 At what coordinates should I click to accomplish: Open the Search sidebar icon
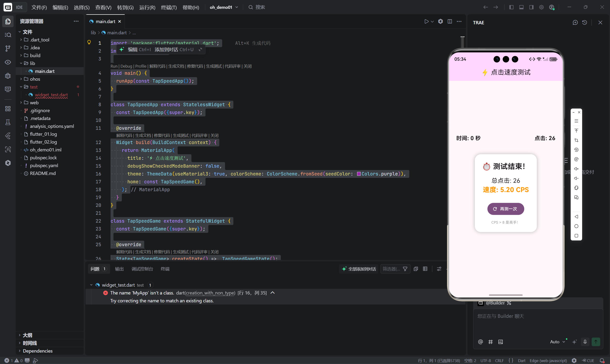[8, 35]
